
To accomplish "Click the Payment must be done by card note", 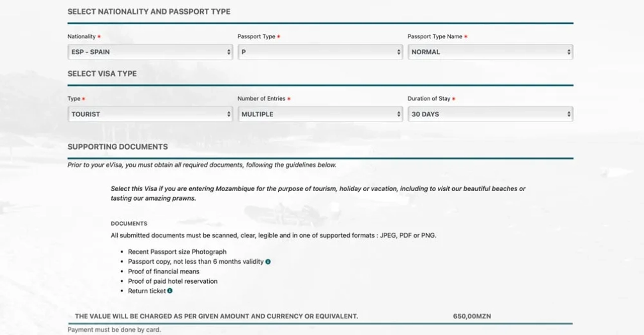I will click(x=114, y=330).
